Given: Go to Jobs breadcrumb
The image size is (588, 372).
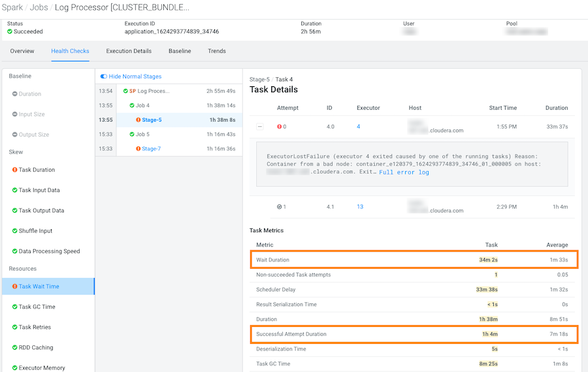Looking at the screenshot, I should pos(39,7).
